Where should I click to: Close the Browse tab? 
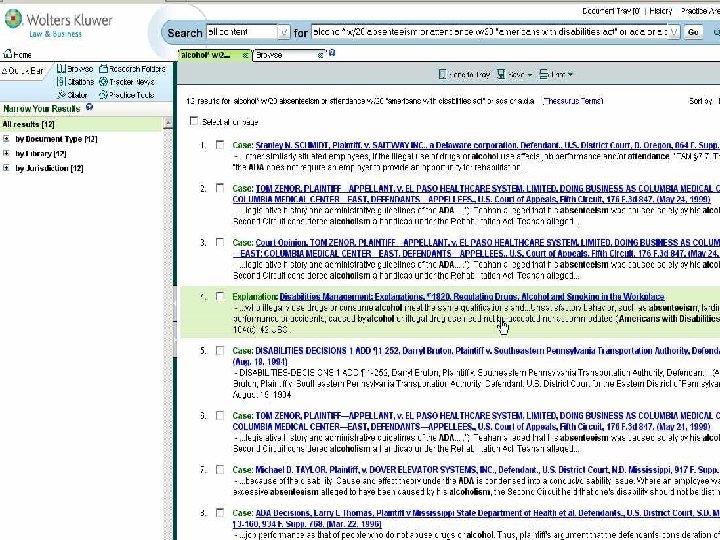(x=321, y=55)
